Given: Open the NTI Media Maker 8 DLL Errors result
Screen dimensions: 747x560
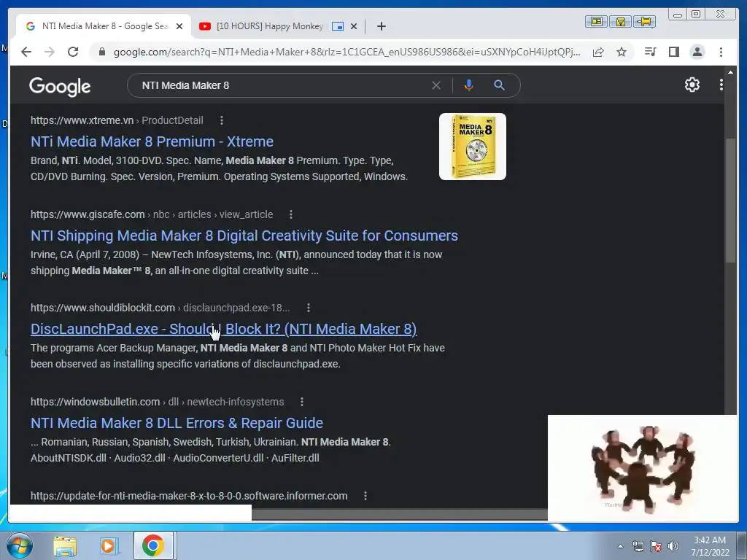Looking at the screenshot, I should pos(177,423).
